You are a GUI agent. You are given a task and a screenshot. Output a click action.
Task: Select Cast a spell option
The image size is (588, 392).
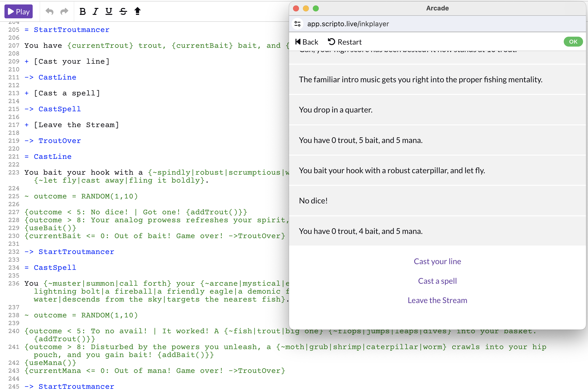[437, 281]
